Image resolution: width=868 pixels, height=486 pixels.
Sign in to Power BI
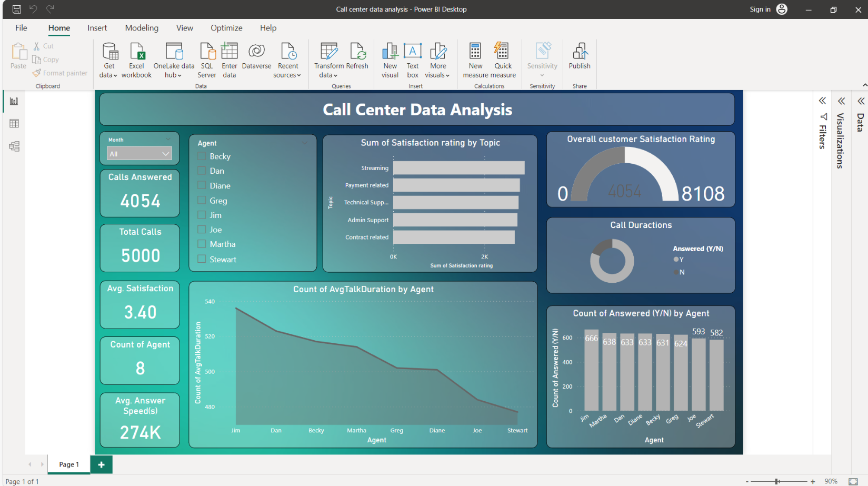coord(760,9)
